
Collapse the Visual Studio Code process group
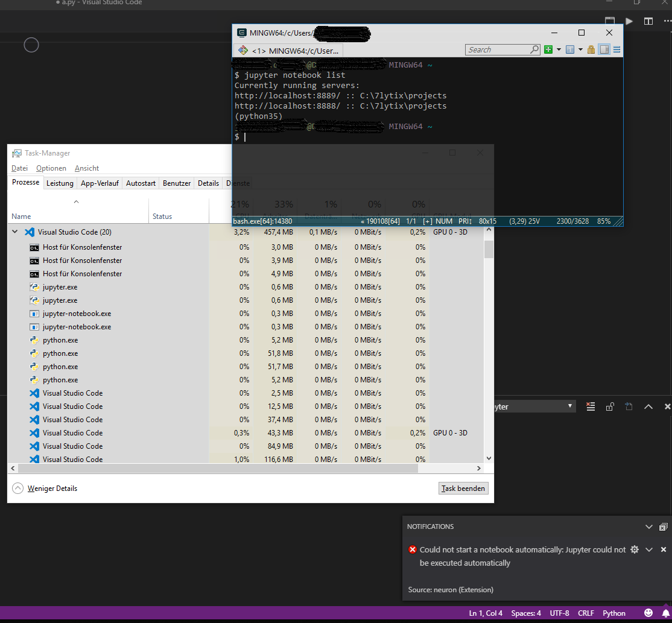click(x=14, y=232)
